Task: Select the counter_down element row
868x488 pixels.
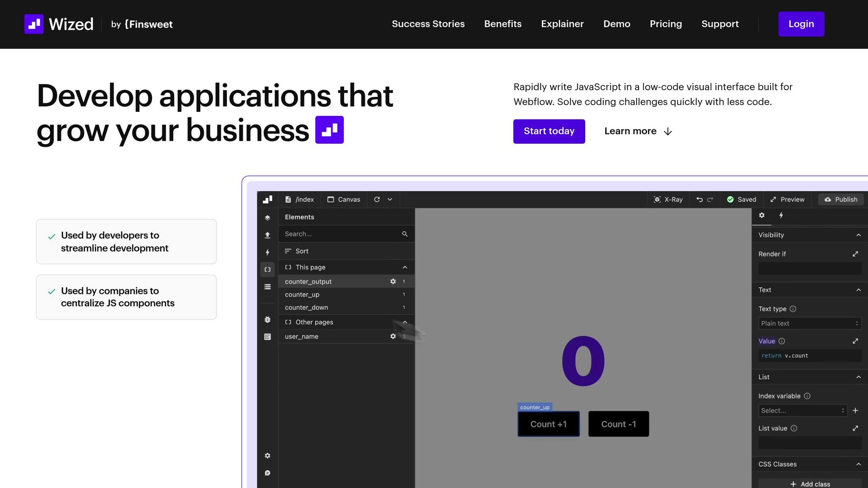Action: pos(346,308)
